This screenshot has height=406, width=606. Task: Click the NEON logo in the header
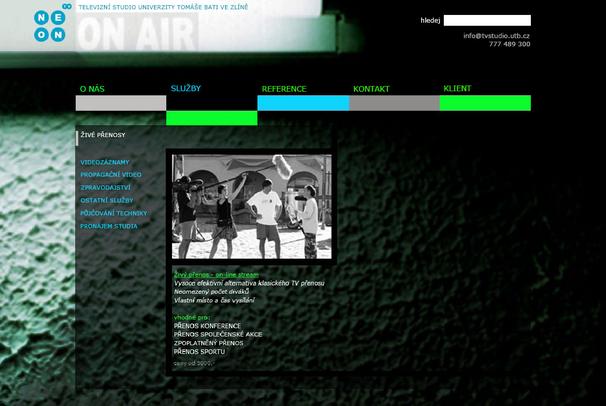[50, 26]
